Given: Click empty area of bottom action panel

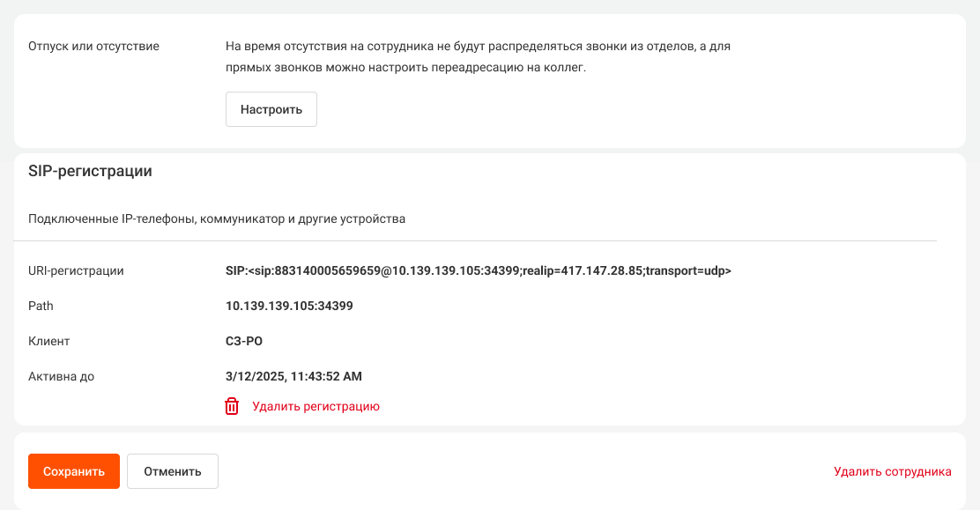Looking at the screenshot, I should (525, 471).
